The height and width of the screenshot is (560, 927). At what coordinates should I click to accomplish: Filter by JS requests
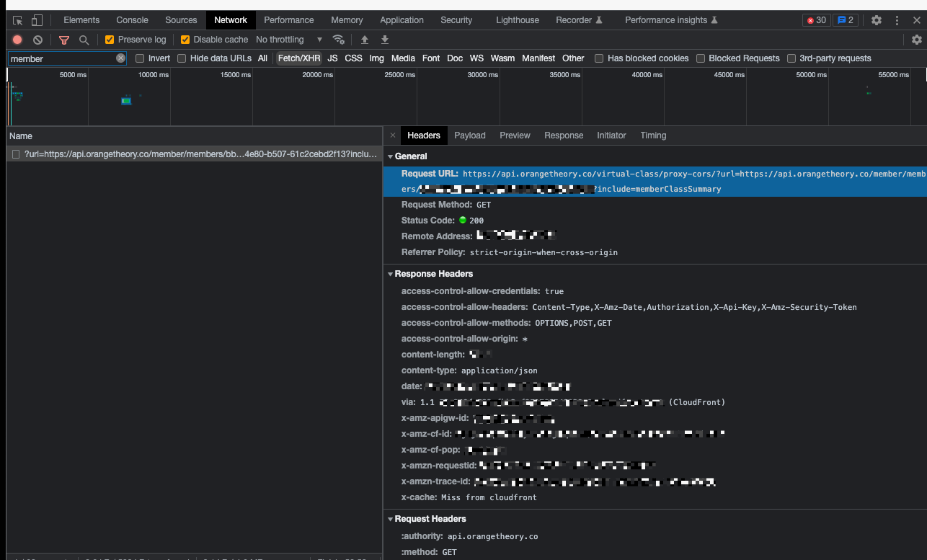[x=332, y=58]
